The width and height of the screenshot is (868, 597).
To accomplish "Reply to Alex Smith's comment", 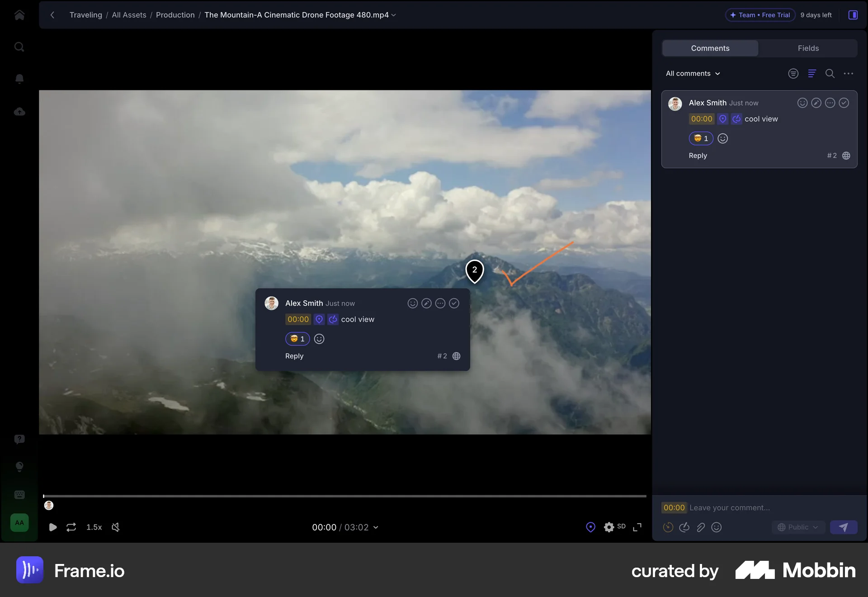I will click(x=698, y=155).
